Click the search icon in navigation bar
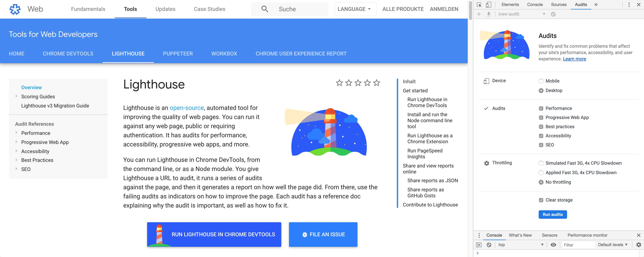The height and width of the screenshot is (257, 644). tap(264, 9)
